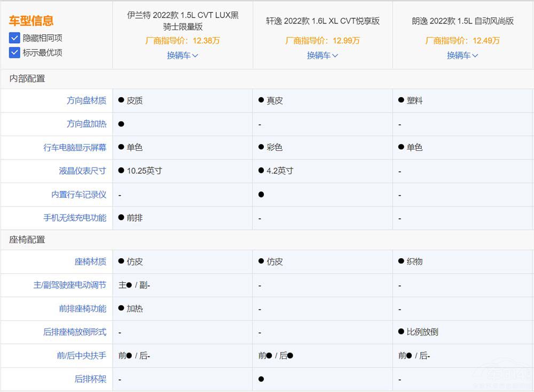Select the 液晶仪表尺寸 row label
This screenshot has width=534, height=392.
(83, 171)
